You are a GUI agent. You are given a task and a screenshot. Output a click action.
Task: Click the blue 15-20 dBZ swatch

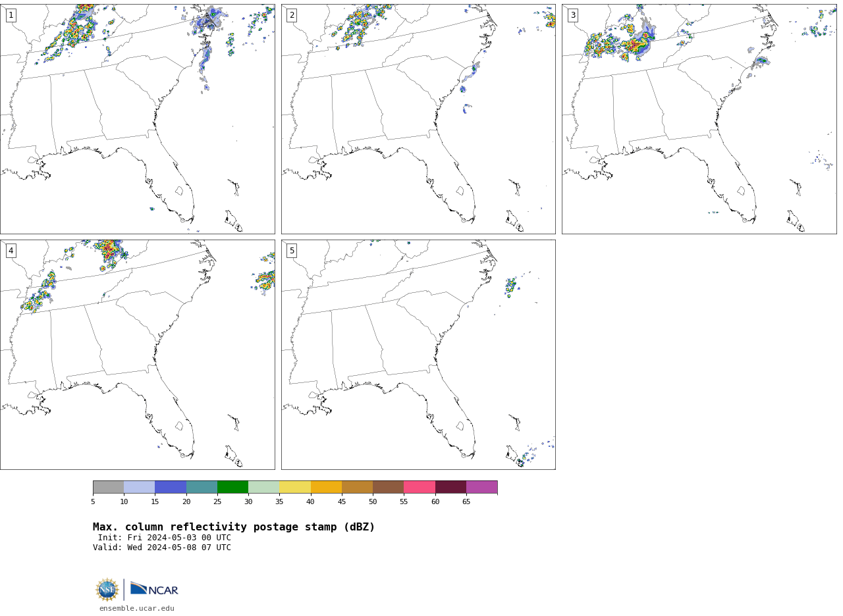pyautogui.click(x=171, y=487)
